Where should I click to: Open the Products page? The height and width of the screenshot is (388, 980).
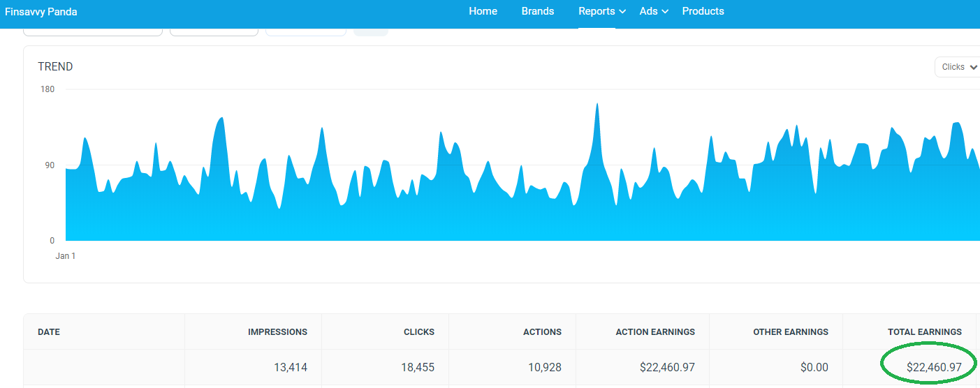[x=703, y=11]
